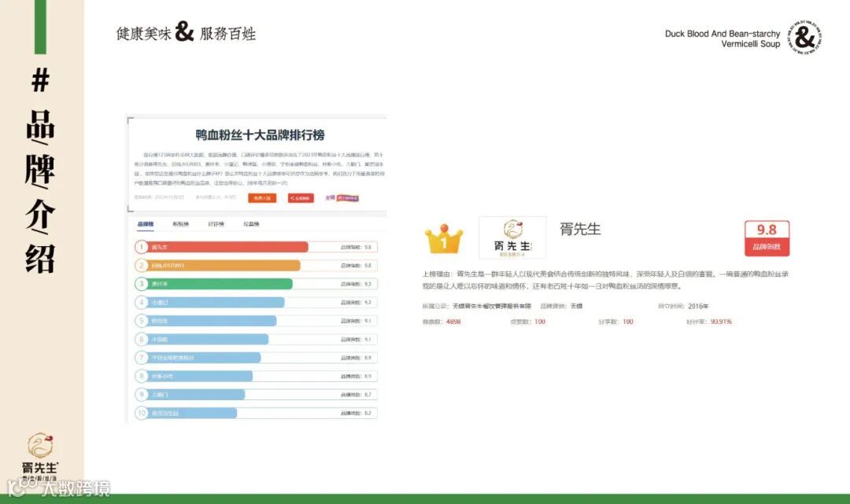
Task: Switch to the 品牌榜 tab
Action: point(146,224)
